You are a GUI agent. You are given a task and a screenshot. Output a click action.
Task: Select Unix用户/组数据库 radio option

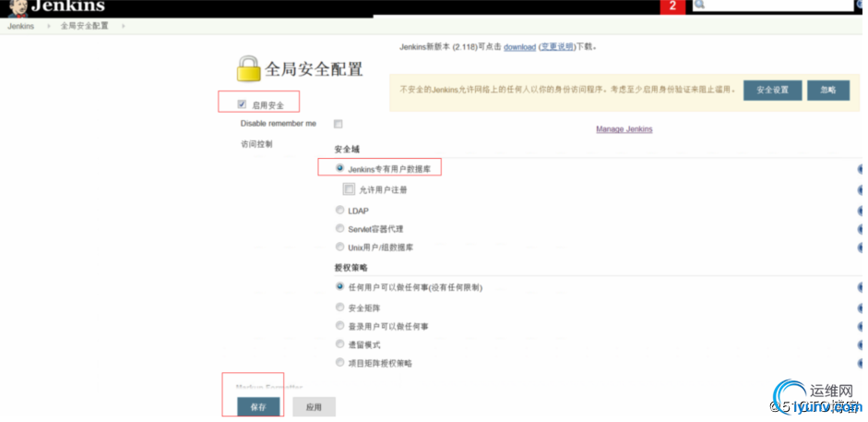pyautogui.click(x=339, y=247)
